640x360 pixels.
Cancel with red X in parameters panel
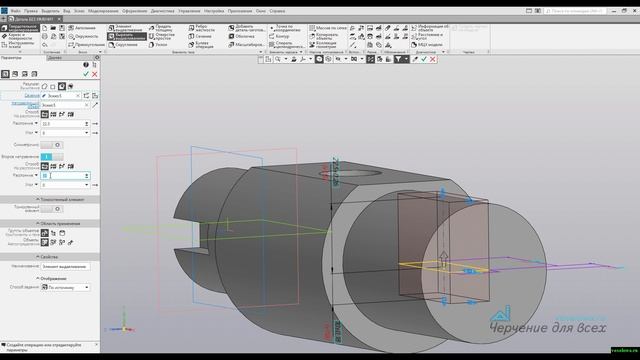(x=95, y=74)
